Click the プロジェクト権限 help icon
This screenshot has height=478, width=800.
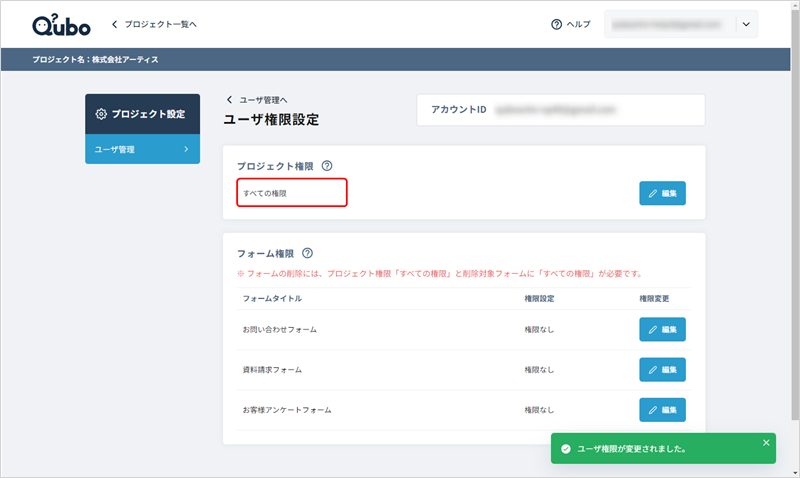[327, 166]
